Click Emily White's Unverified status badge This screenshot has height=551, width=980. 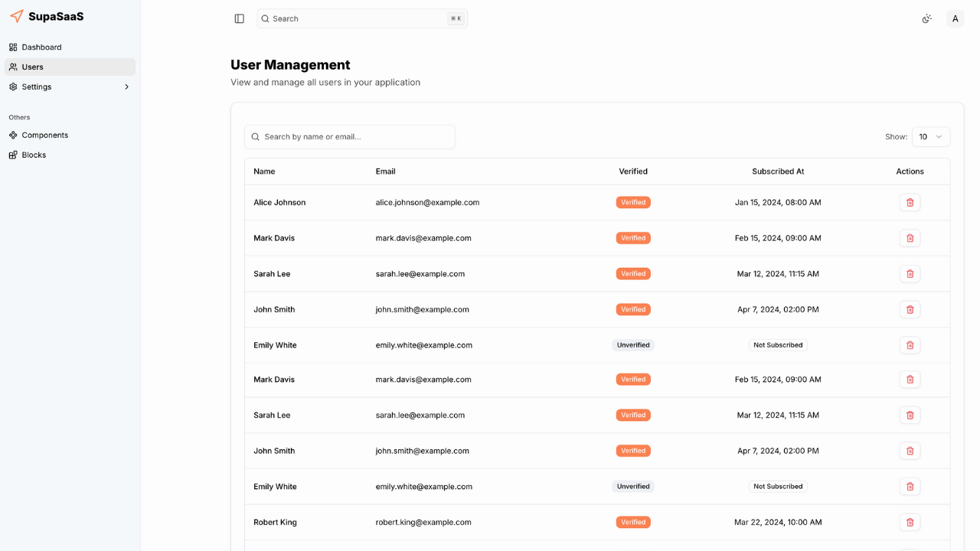(633, 345)
